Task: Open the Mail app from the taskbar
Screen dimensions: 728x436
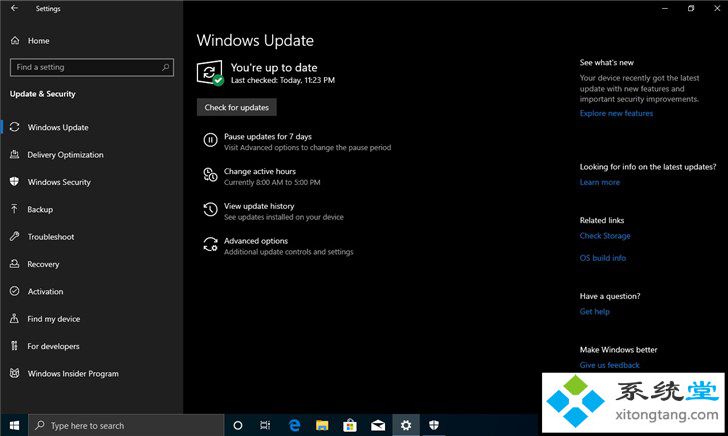Action: (378, 425)
